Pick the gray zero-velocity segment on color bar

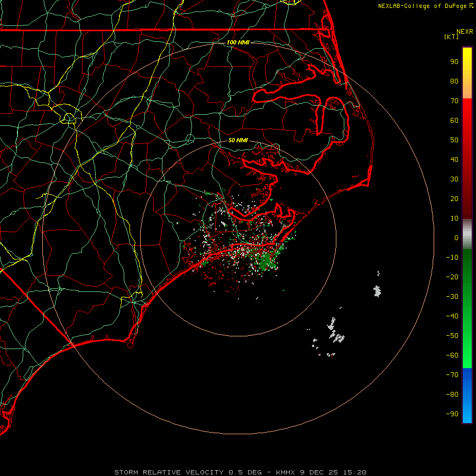(467, 234)
